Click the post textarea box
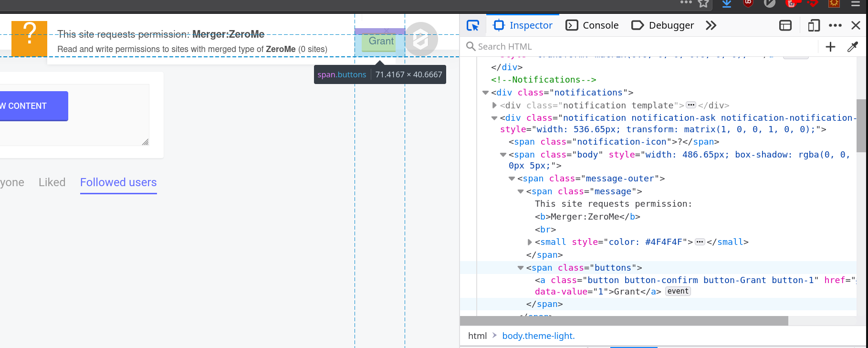868x348 pixels. (x=74, y=115)
